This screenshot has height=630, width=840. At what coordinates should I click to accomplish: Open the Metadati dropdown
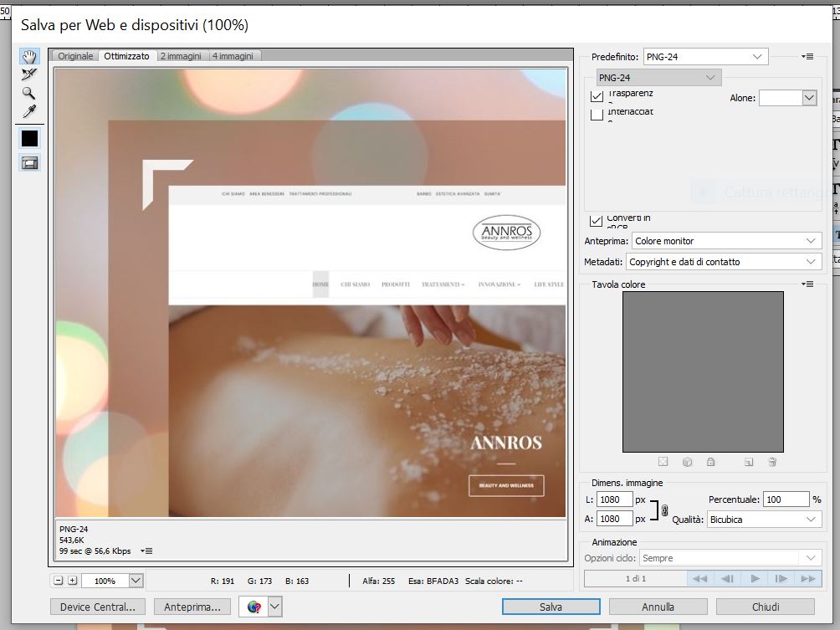click(x=723, y=262)
